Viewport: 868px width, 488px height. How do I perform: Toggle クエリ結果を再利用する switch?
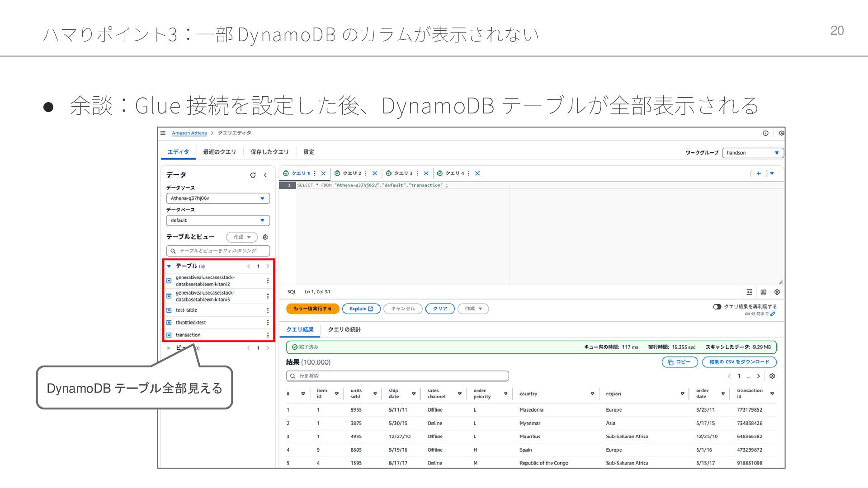717,307
